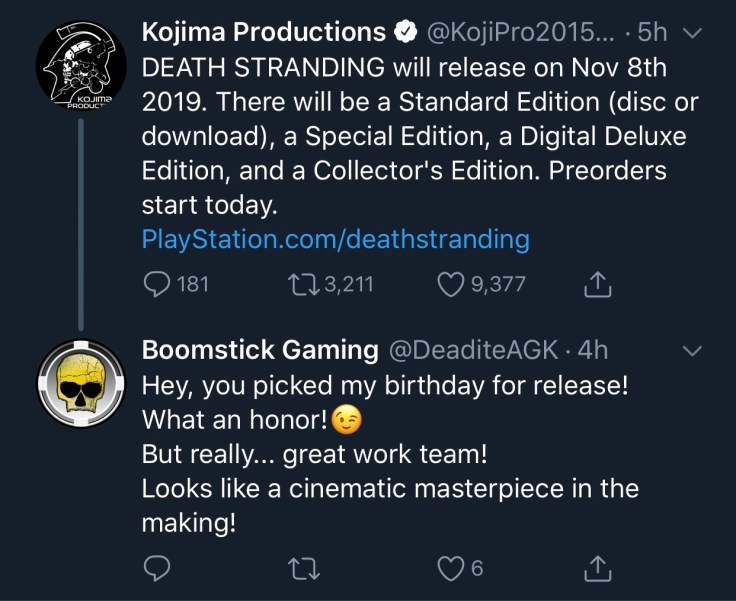736x601 pixels.
Task: Reply to Boomstick Gaming's tweet
Action: point(158,568)
